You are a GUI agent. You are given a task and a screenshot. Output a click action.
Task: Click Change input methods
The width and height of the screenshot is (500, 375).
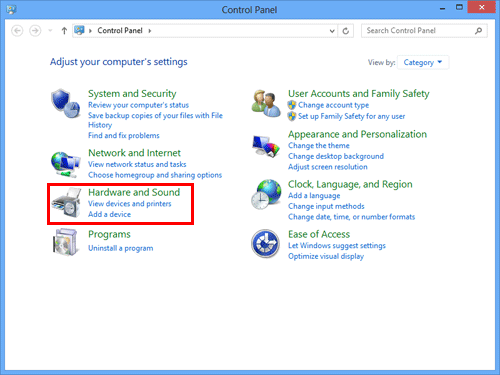click(326, 206)
